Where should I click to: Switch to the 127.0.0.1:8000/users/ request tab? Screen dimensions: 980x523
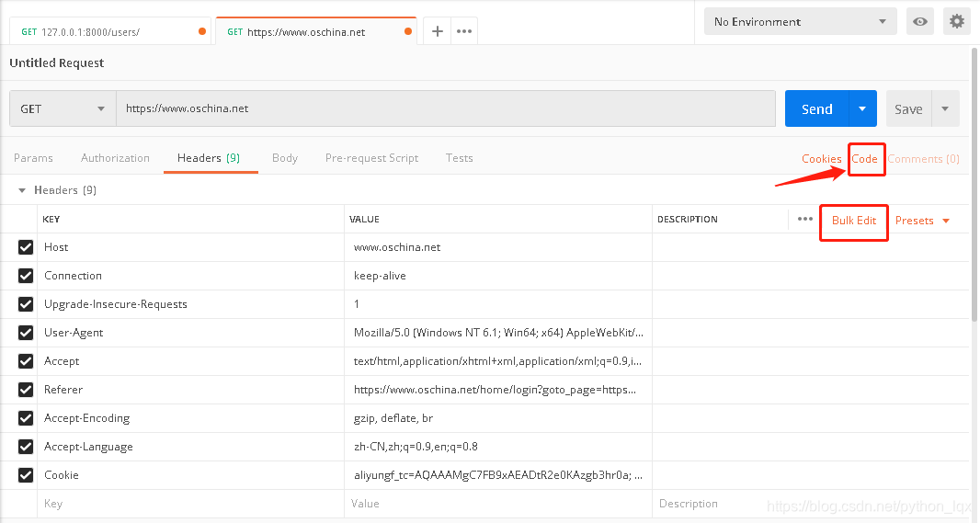pos(110,32)
